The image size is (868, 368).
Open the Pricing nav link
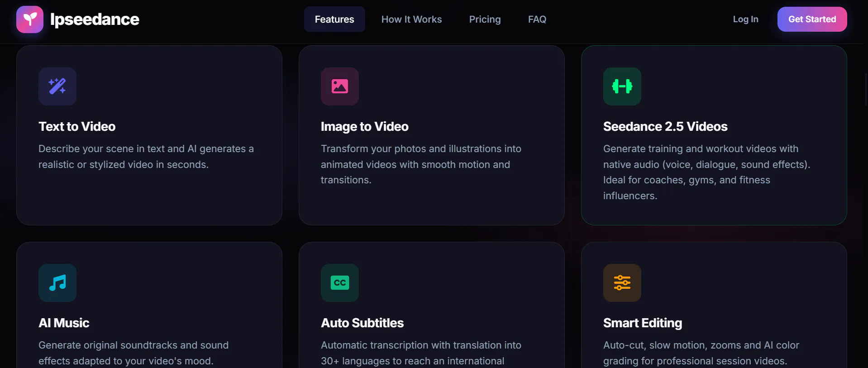[485, 19]
